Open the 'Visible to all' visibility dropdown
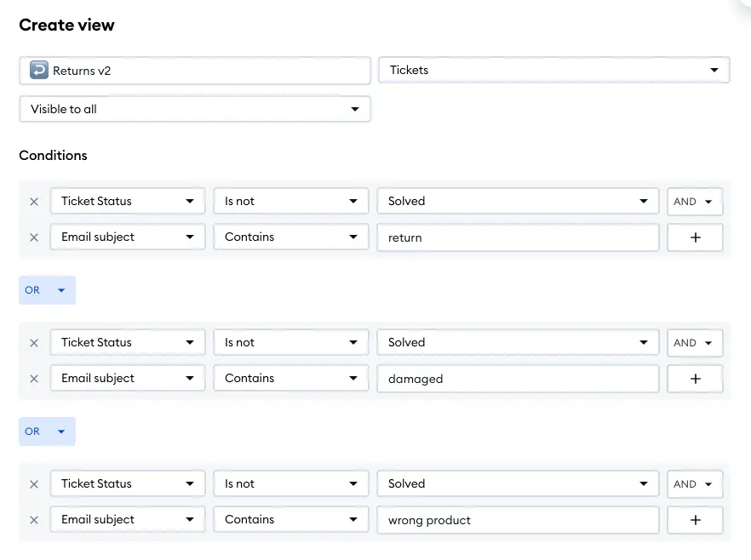This screenshot has width=751, height=560. click(194, 109)
